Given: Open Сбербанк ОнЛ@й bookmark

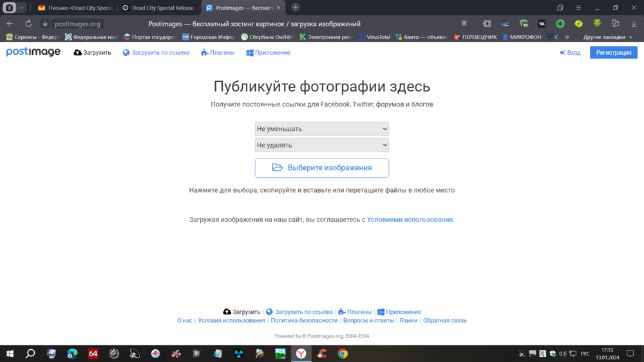Looking at the screenshot, I should tap(267, 37).
